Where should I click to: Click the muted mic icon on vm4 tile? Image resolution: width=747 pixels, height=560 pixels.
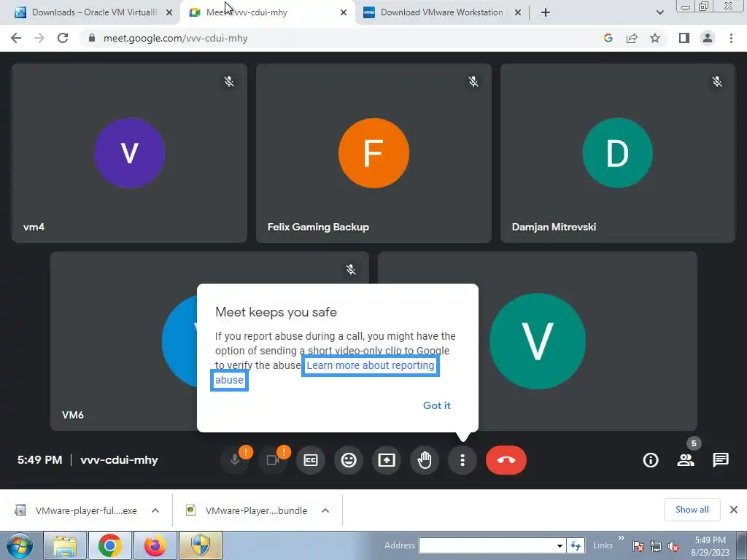pos(229,82)
